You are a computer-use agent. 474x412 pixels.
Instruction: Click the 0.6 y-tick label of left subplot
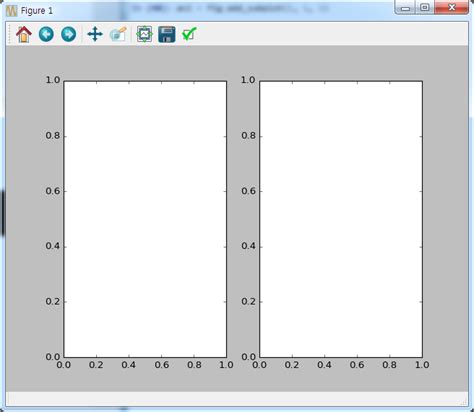click(x=53, y=191)
